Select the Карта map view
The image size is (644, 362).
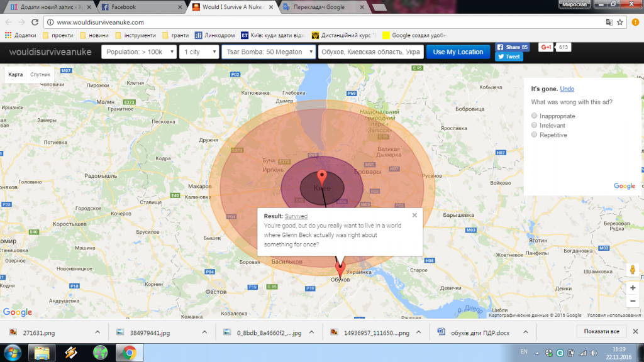[x=16, y=75]
